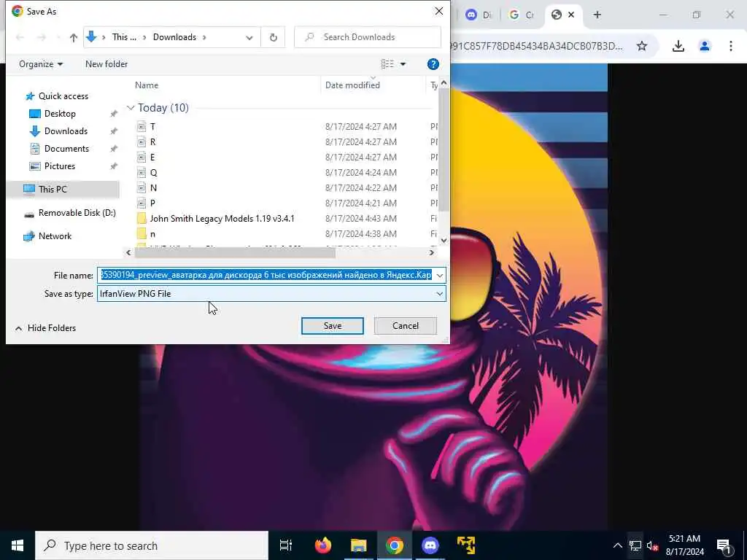Click the Up one level arrow in Save As
This screenshot has width=747, height=560.
pos(74,37)
